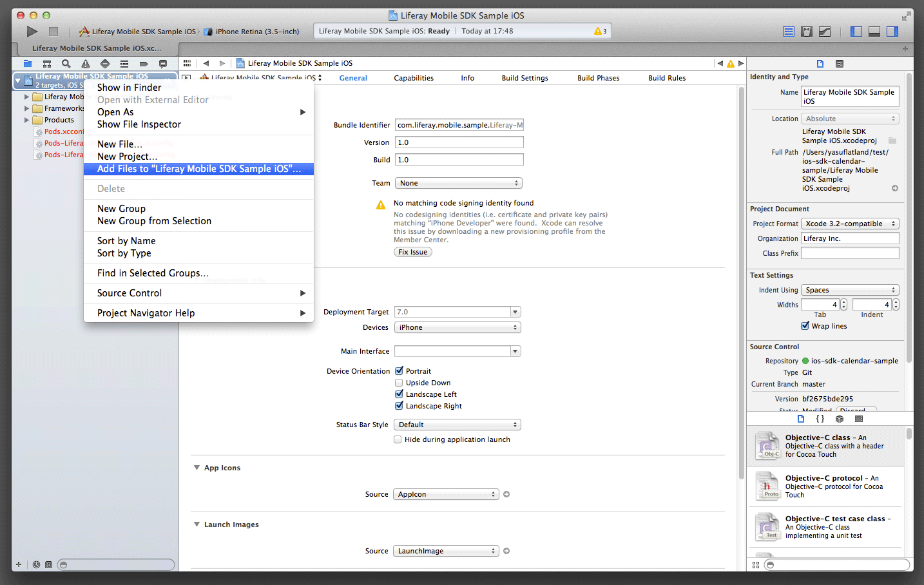The height and width of the screenshot is (585, 924).
Task: Jump to next issue arrow
Action: point(741,63)
